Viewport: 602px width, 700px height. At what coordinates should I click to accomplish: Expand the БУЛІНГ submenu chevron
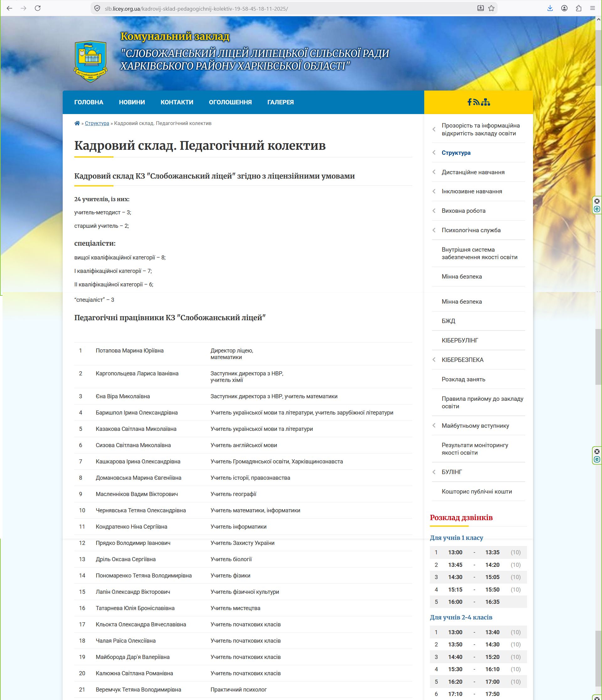point(434,472)
